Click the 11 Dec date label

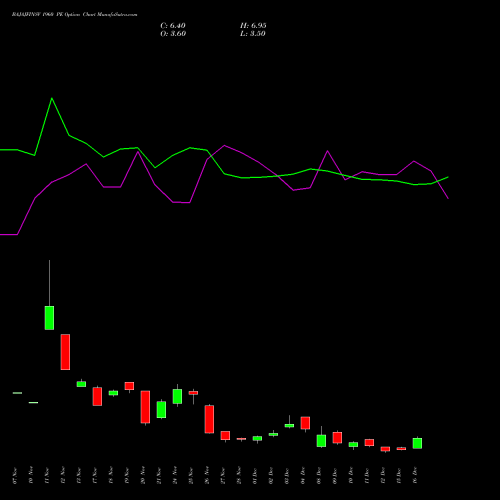pyautogui.click(x=367, y=476)
